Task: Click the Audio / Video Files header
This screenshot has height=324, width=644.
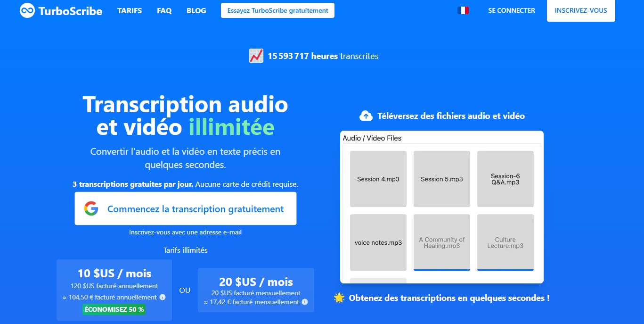Action: [372, 138]
